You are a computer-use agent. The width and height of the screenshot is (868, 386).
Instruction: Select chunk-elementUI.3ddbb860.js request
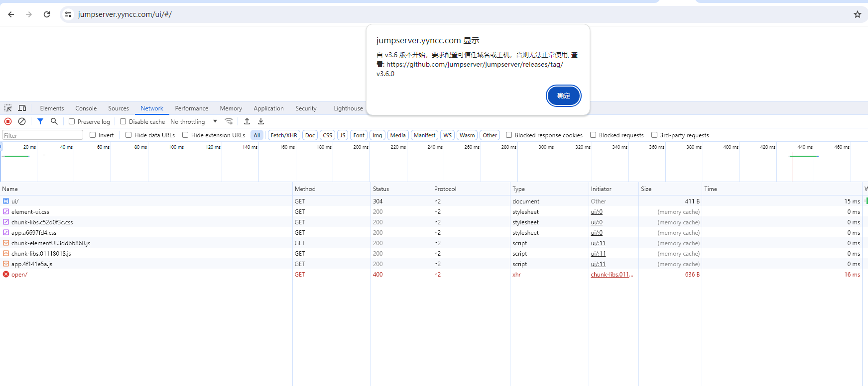click(x=51, y=243)
